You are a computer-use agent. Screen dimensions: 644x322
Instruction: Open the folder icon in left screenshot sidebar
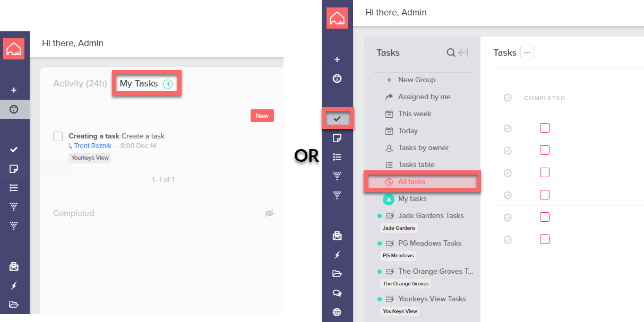tap(14, 304)
